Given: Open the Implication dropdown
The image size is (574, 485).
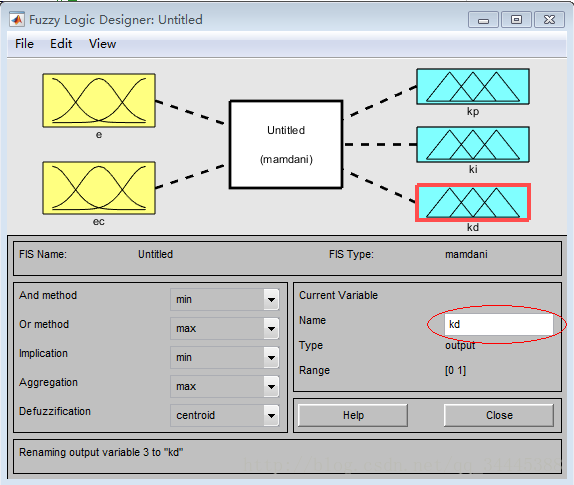Looking at the screenshot, I should pyautogui.click(x=224, y=357).
